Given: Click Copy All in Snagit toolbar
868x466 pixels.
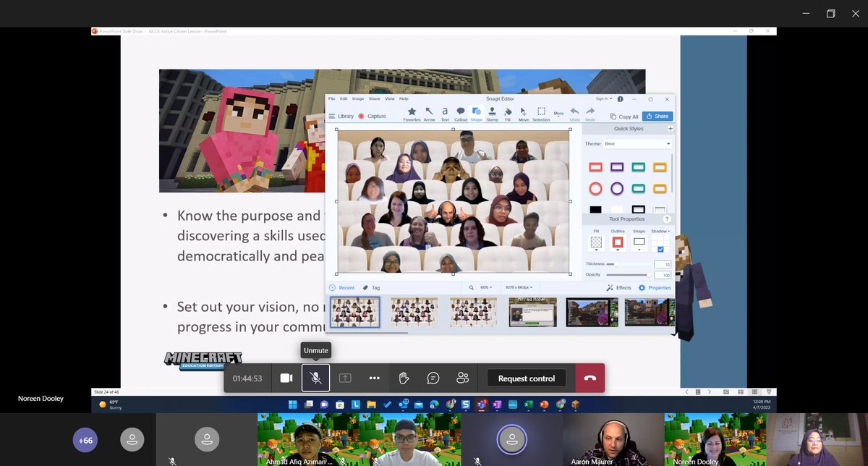Looking at the screenshot, I should [624, 116].
